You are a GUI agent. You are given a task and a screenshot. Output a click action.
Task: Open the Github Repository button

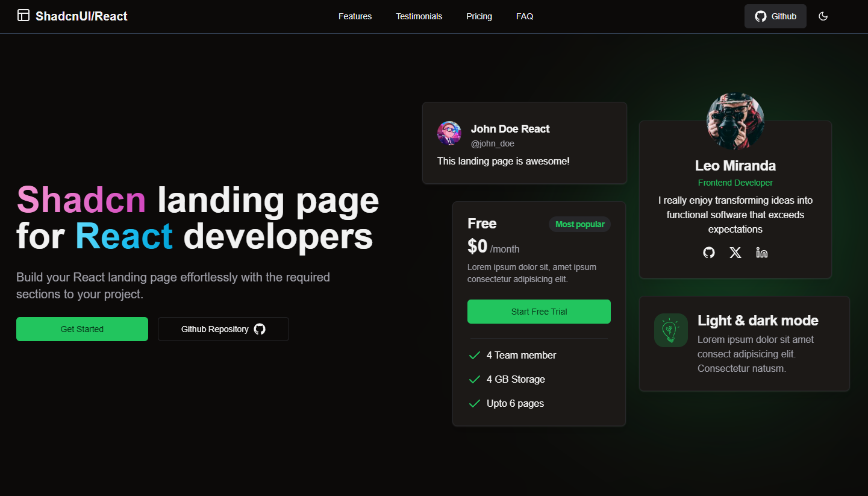[x=223, y=329]
